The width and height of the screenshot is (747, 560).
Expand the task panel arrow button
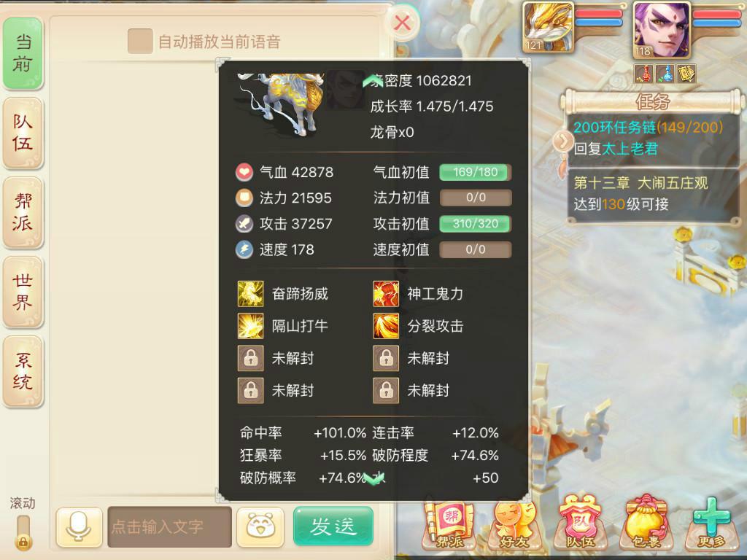click(564, 141)
